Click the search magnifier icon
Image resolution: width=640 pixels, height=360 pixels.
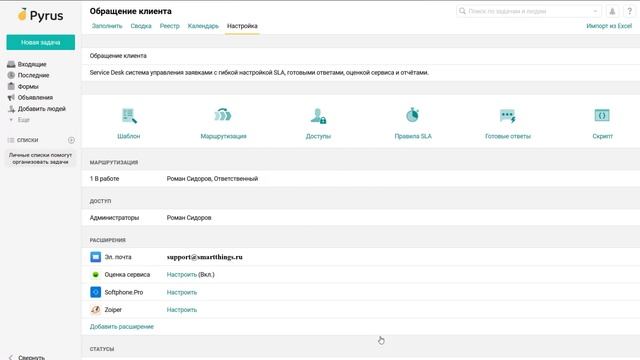[462, 11]
